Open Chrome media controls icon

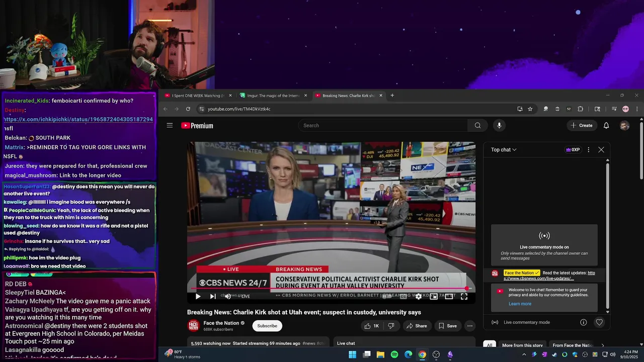[x=614, y=109]
